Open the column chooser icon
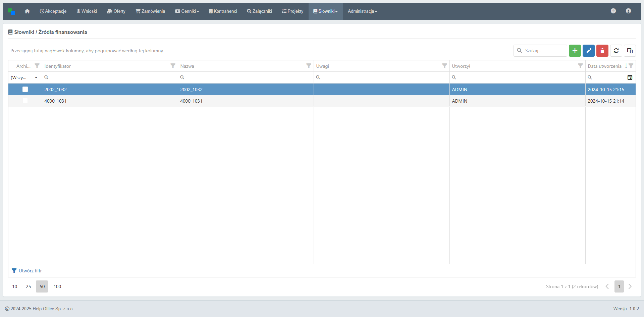 (x=630, y=51)
